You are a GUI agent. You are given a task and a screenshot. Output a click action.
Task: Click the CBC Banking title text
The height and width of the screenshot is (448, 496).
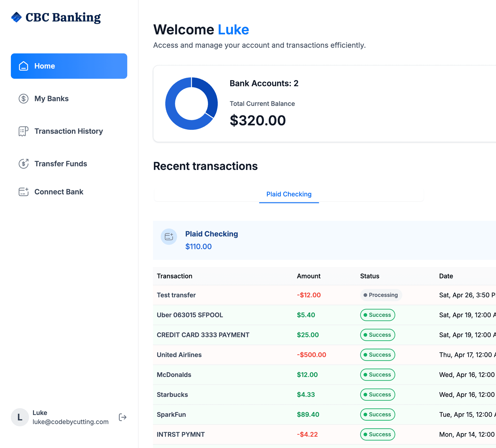pos(63,17)
